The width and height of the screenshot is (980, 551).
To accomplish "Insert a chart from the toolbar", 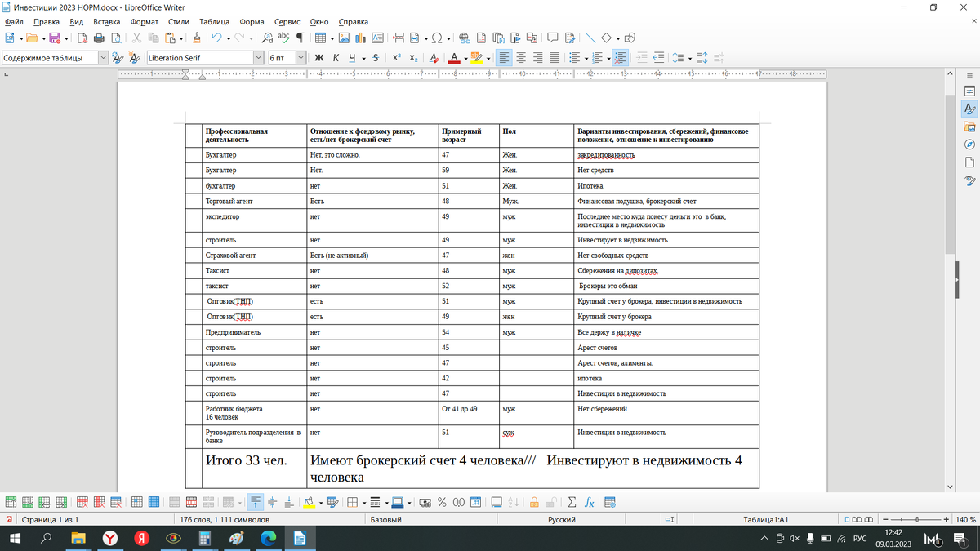I will (x=360, y=38).
